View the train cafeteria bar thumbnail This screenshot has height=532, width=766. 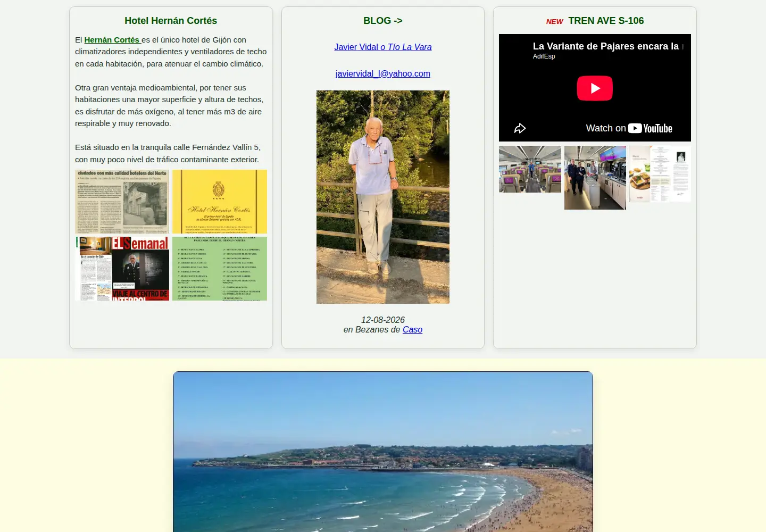pos(595,178)
